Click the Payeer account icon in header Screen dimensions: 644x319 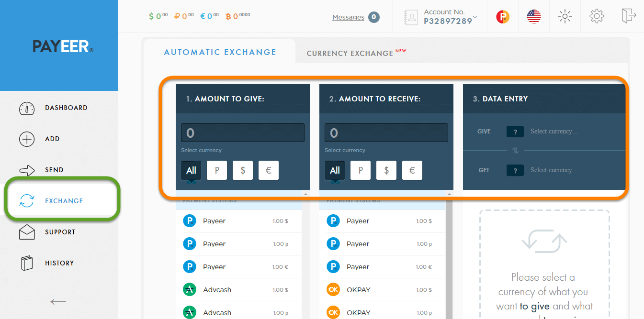[502, 16]
